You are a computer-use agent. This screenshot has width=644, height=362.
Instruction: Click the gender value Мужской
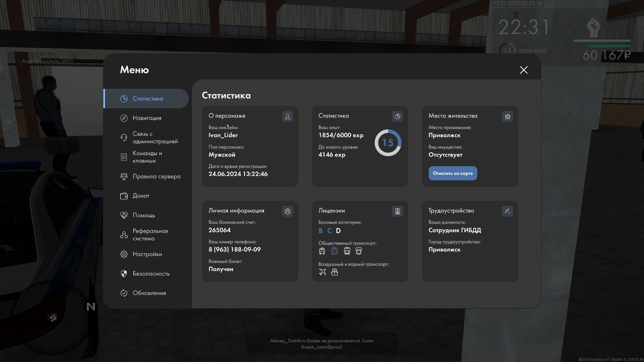[x=222, y=155]
